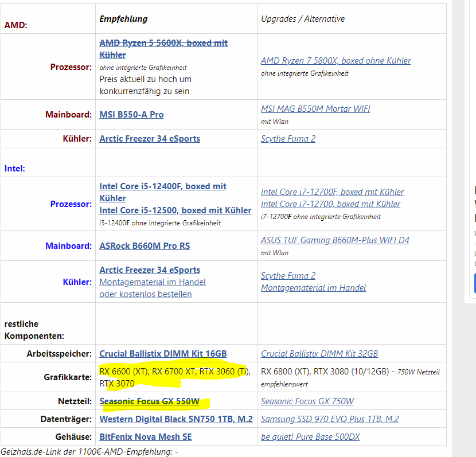Open AMD Ryzen 7 5800X boxed ohne Kühler
Screen dimensions: 476x457
(x=335, y=61)
